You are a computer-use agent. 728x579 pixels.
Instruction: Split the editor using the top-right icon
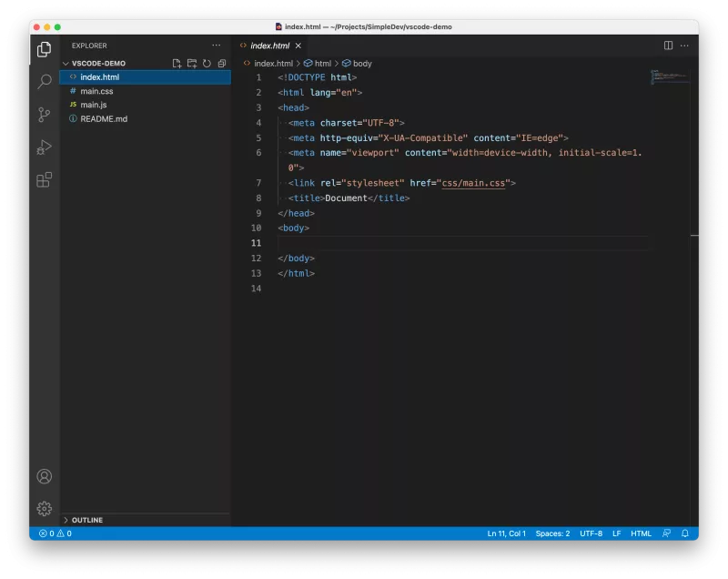[x=667, y=45]
